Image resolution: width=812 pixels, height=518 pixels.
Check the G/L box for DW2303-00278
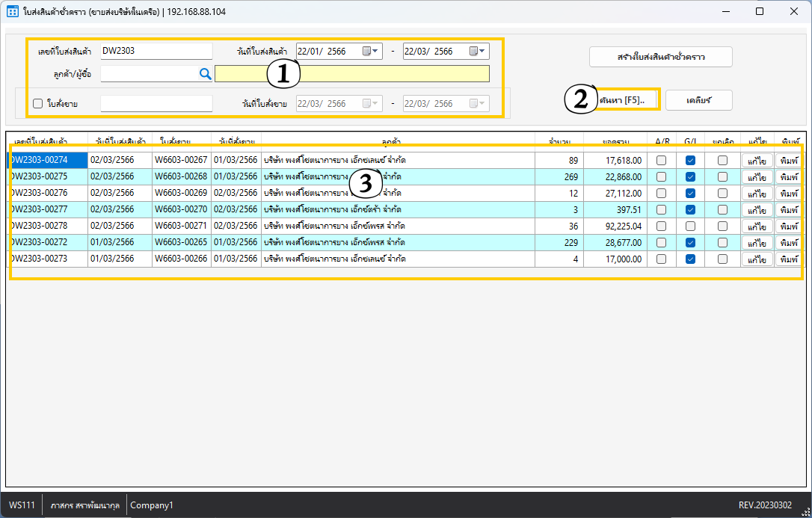(691, 226)
